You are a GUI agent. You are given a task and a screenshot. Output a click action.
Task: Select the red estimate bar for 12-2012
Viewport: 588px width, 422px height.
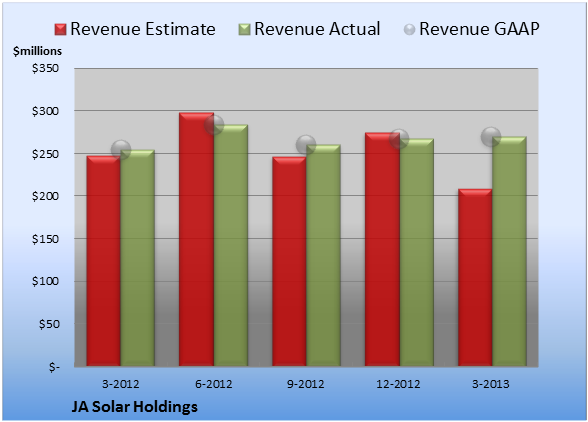[x=382, y=249]
